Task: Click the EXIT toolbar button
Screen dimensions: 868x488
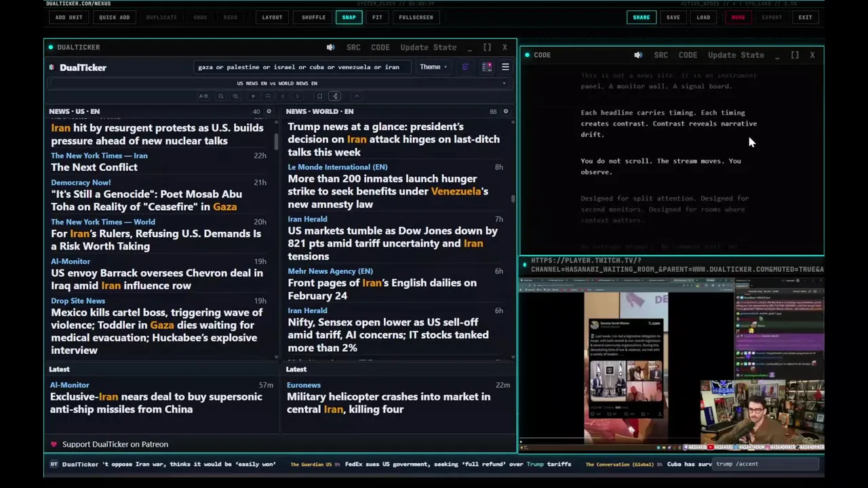Action: coord(805,17)
